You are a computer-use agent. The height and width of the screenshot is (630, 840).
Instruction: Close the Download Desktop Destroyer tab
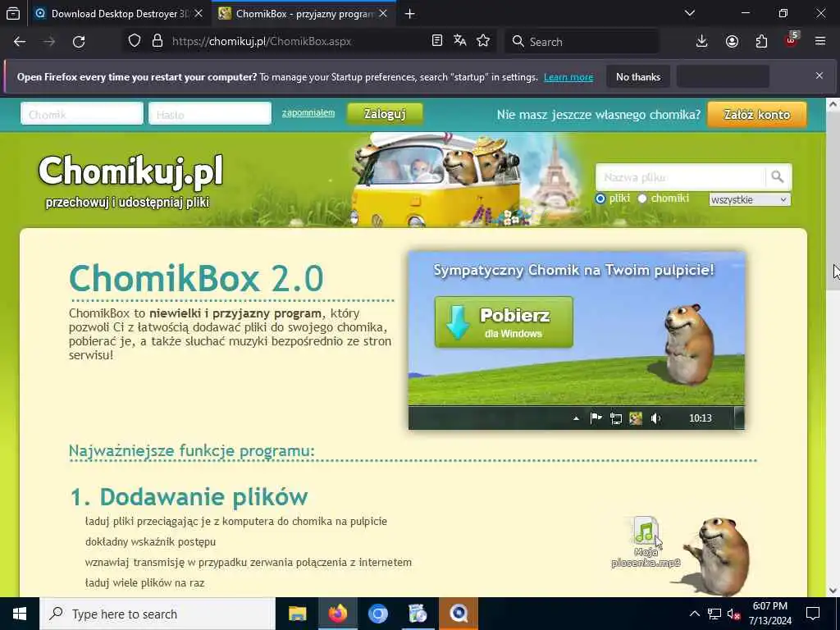point(199,14)
